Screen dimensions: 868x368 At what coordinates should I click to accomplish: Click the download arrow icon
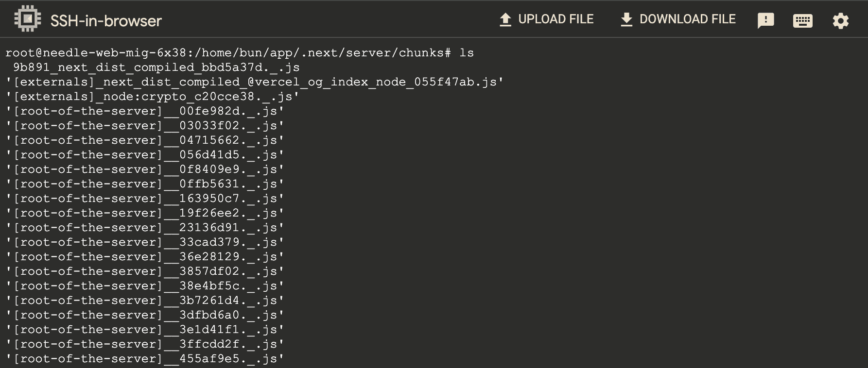coord(626,20)
